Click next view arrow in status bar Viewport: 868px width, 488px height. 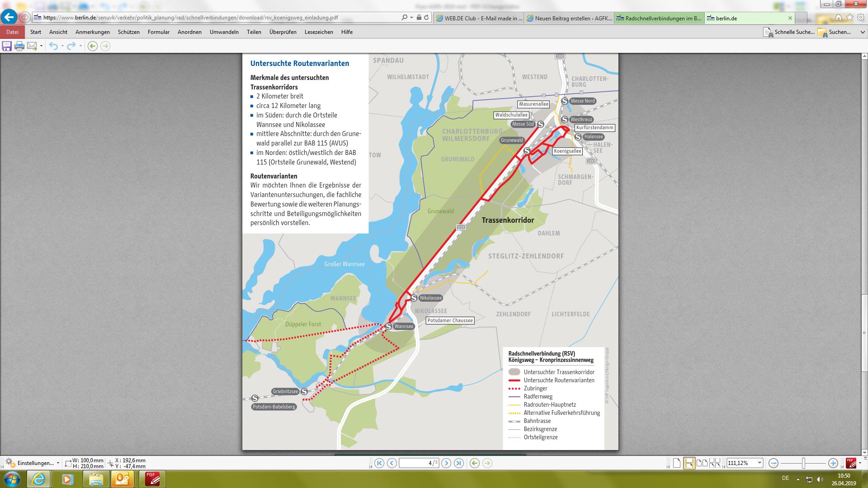487,463
